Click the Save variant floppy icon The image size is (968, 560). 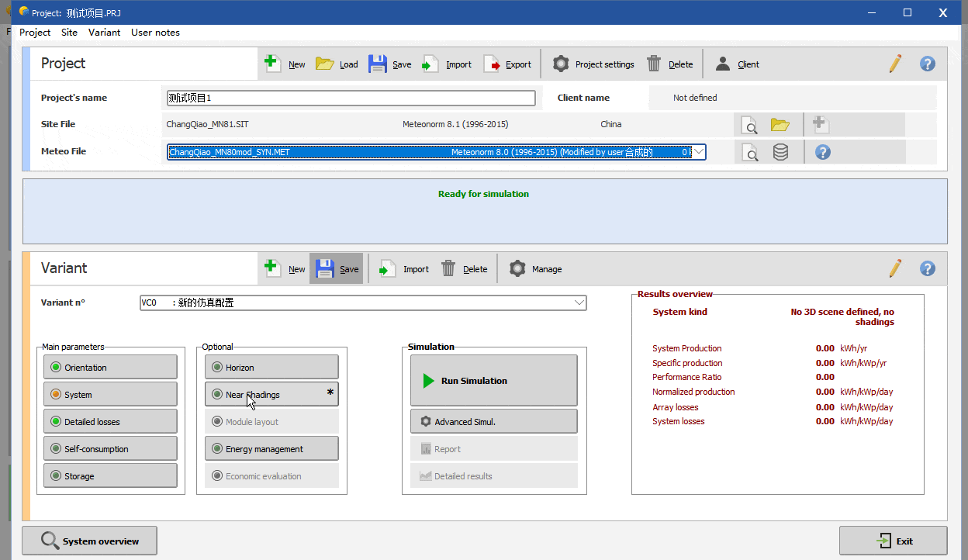(325, 268)
